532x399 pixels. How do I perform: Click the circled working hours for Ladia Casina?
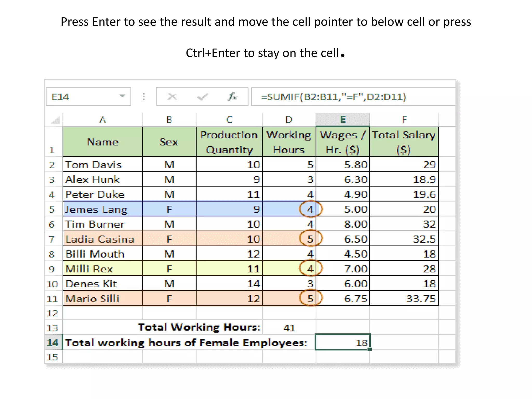(x=310, y=239)
